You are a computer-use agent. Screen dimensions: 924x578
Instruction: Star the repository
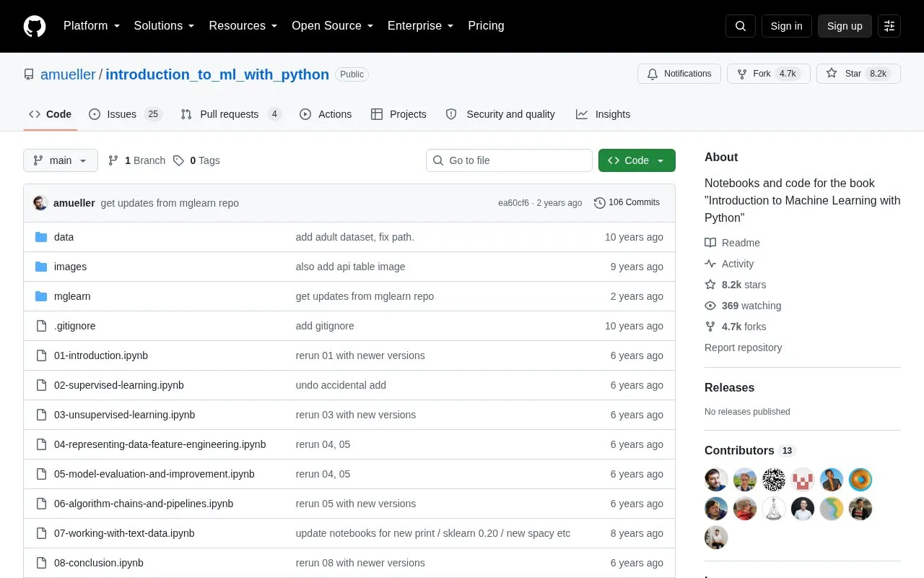(858, 74)
